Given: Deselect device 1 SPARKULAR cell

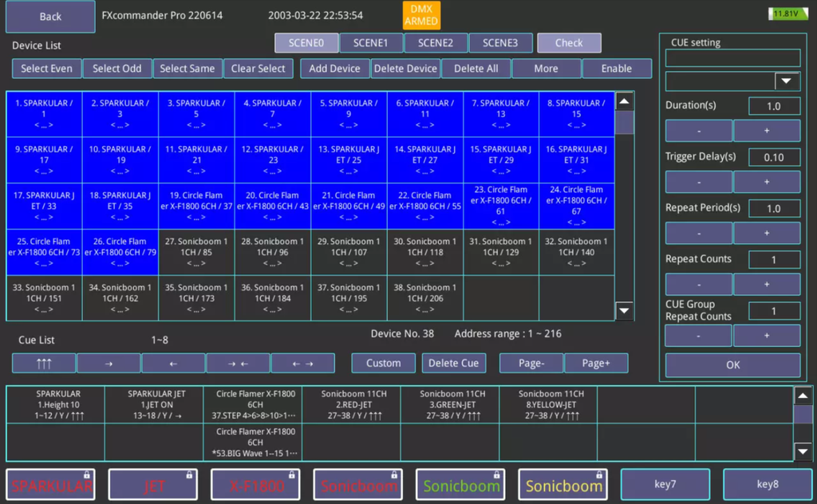Looking at the screenshot, I should pos(44,114).
